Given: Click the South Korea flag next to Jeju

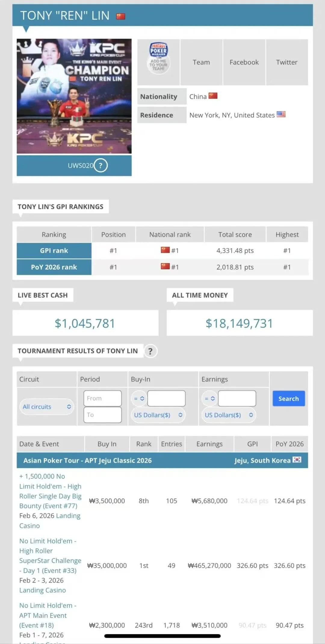Looking at the screenshot, I should 297,460.
